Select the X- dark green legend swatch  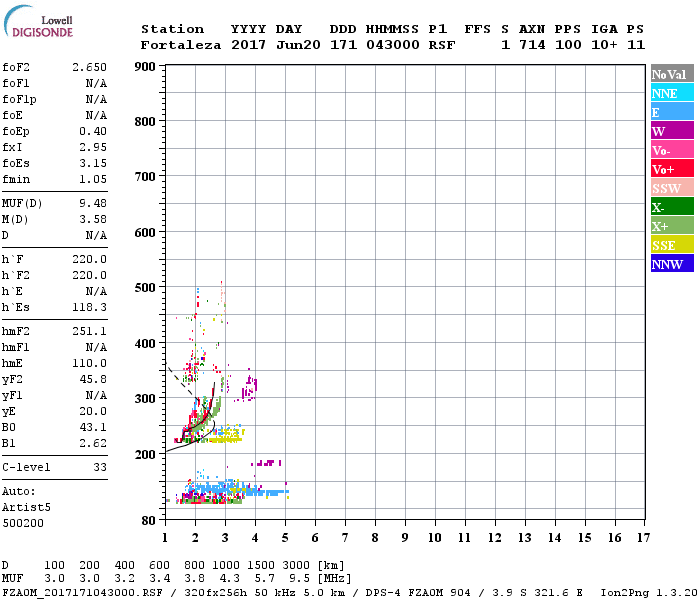pos(672,207)
